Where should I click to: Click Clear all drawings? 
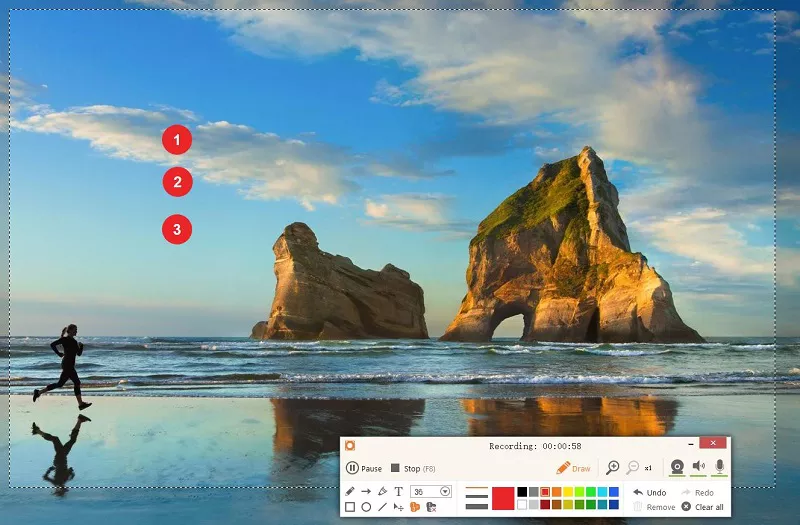click(702, 507)
